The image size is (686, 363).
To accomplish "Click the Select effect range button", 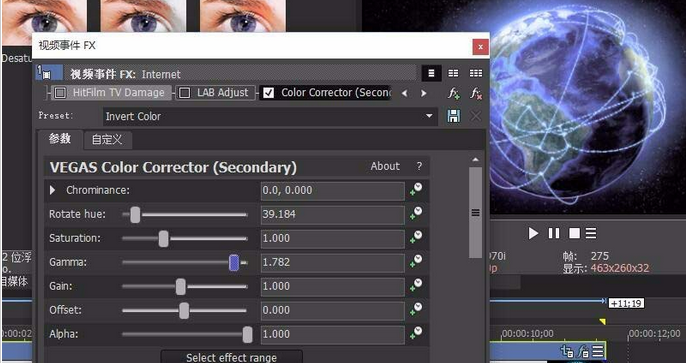I will click(231, 357).
